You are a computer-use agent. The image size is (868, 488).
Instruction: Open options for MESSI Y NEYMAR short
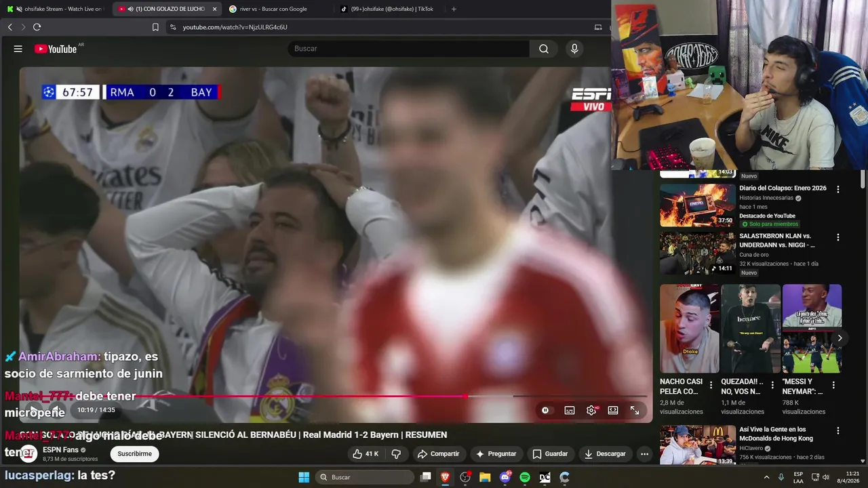click(833, 385)
